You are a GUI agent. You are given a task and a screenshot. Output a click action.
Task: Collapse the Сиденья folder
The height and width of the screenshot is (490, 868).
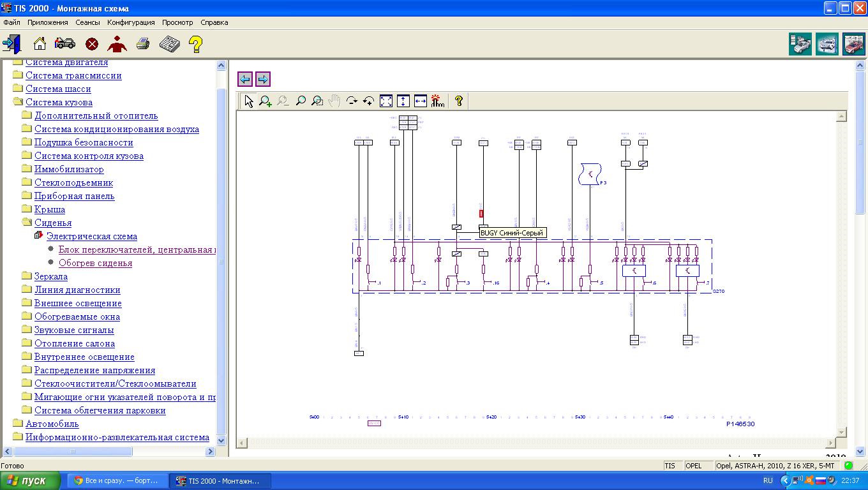(27, 223)
